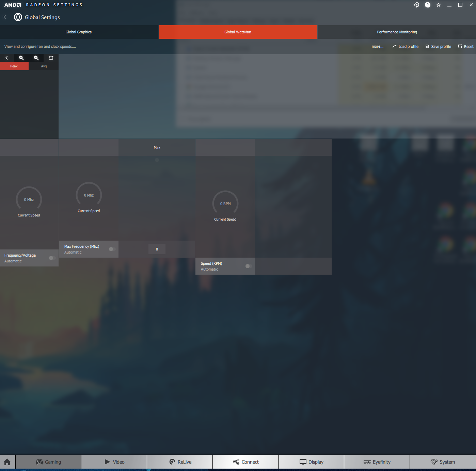Toggle Max Frequency (Mhz) automatic switch
This screenshot has height=471, width=476.
(x=112, y=249)
